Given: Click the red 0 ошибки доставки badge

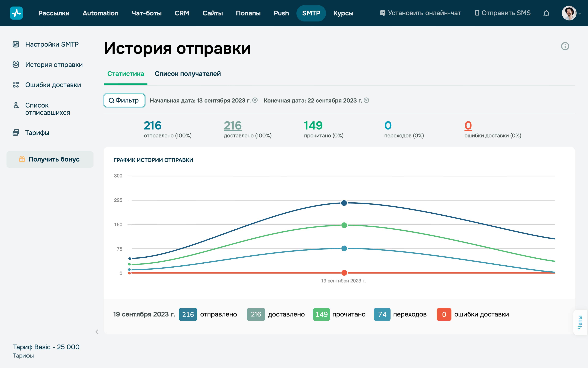Looking at the screenshot, I should tap(444, 314).
